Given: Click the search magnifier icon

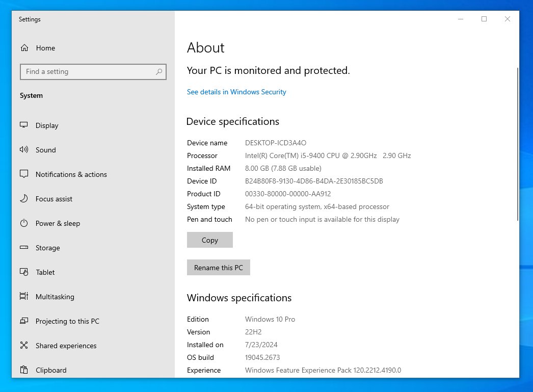Looking at the screenshot, I should 159,72.
